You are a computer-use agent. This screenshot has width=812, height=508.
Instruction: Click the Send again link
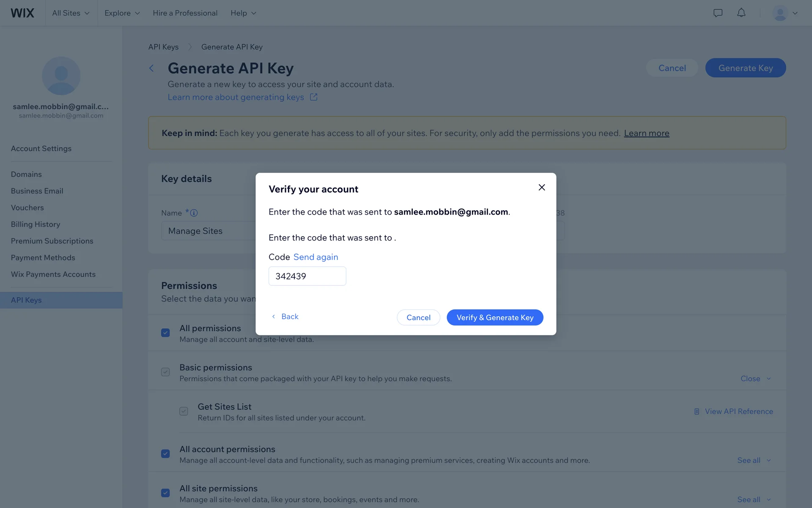(315, 257)
